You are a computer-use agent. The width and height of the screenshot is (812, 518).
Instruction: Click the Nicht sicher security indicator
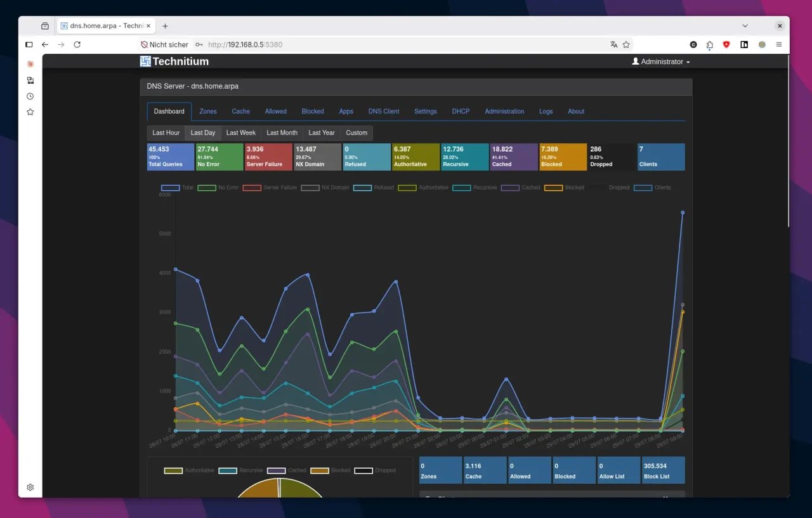point(164,44)
